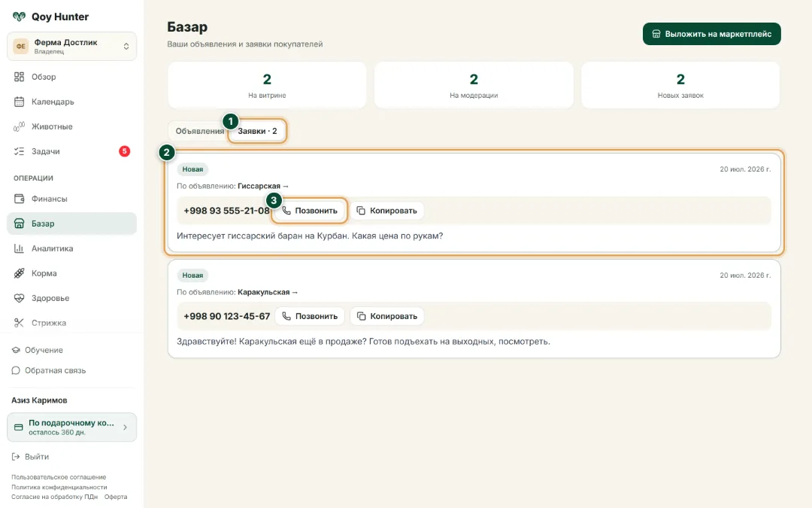
Task: Click phone number +998 90 123-45-67
Action: pos(226,316)
